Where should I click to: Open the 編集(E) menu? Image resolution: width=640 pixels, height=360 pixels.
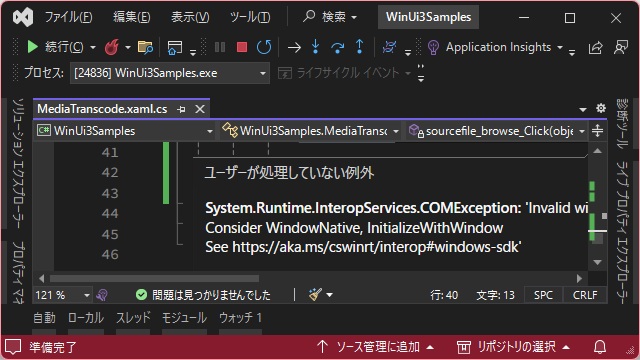[x=131, y=17]
